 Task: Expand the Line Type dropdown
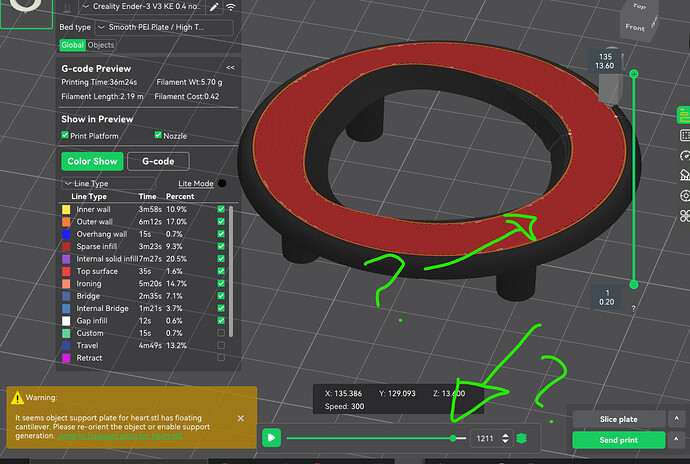[x=67, y=184]
